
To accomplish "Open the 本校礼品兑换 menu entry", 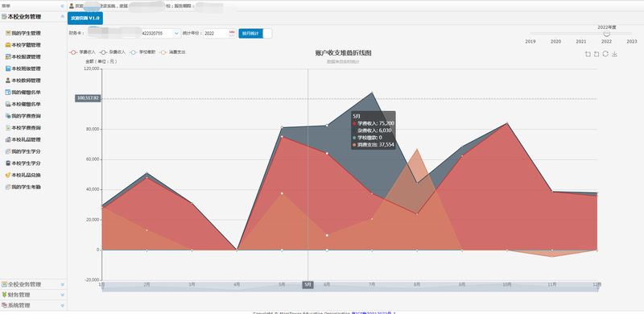I will 23,175.
